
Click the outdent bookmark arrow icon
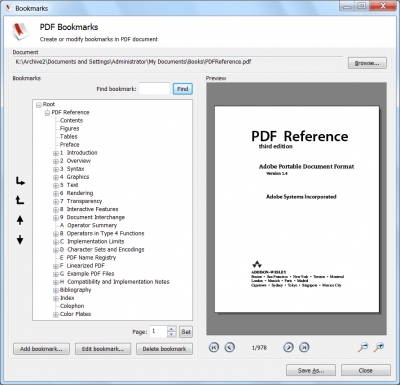[x=20, y=200]
